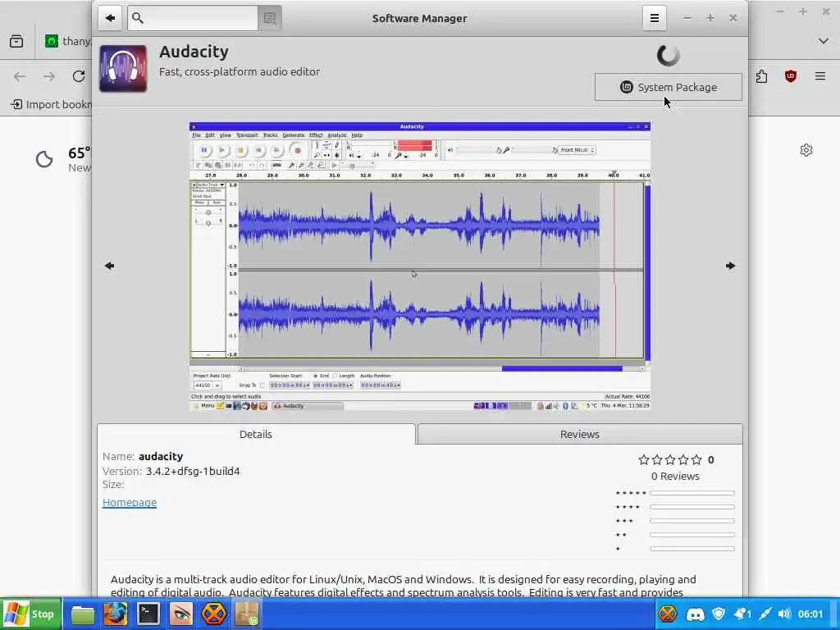Viewport: 840px width, 630px height.
Task: Click the browser back arrow
Action: click(x=20, y=76)
